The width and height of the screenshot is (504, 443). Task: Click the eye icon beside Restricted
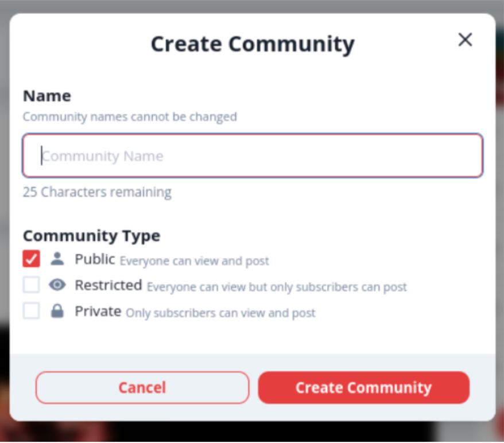click(57, 285)
